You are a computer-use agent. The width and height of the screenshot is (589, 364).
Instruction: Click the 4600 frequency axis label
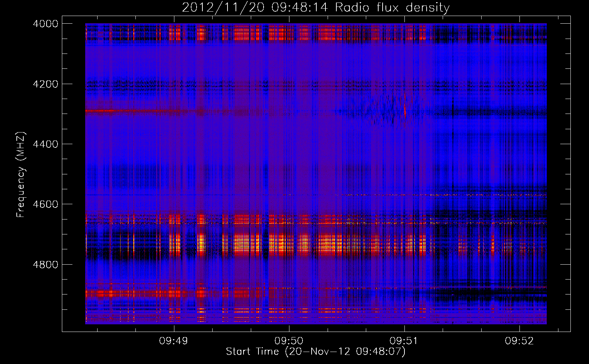46,204
